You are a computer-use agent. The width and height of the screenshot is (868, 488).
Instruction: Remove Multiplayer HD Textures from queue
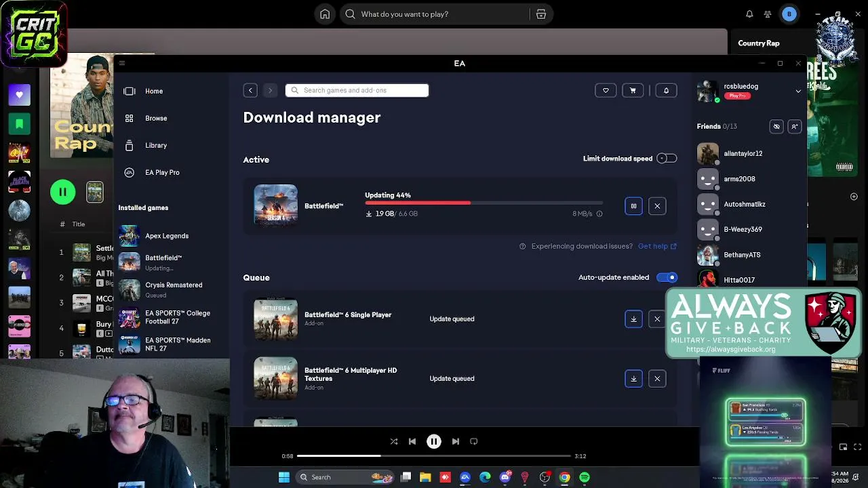point(657,379)
